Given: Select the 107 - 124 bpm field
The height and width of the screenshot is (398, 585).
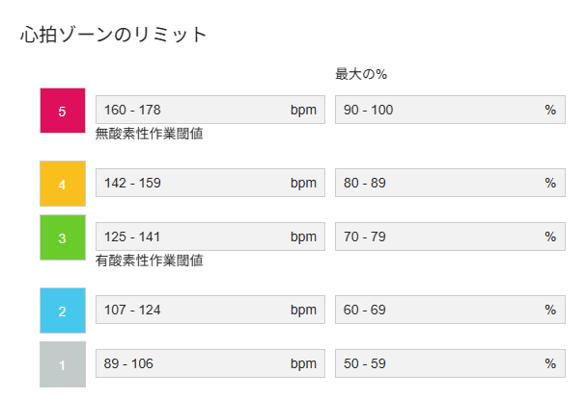Looking at the screenshot, I should click(x=210, y=310).
